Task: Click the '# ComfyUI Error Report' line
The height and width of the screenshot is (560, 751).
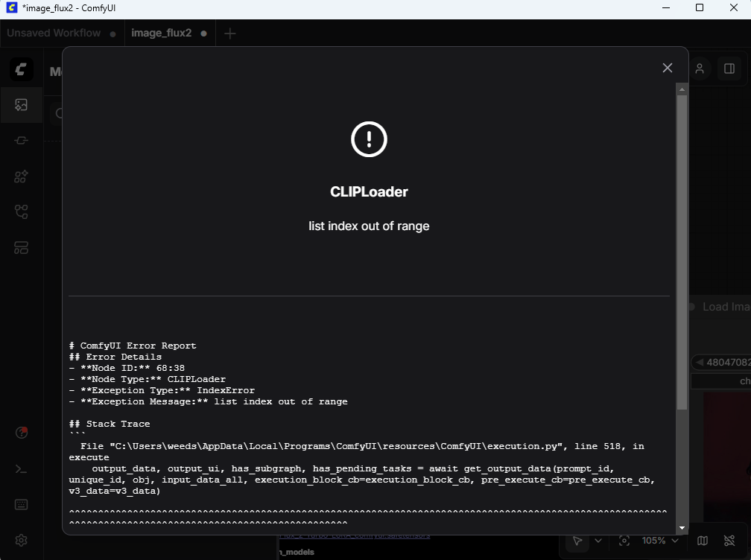Action: 133,346
